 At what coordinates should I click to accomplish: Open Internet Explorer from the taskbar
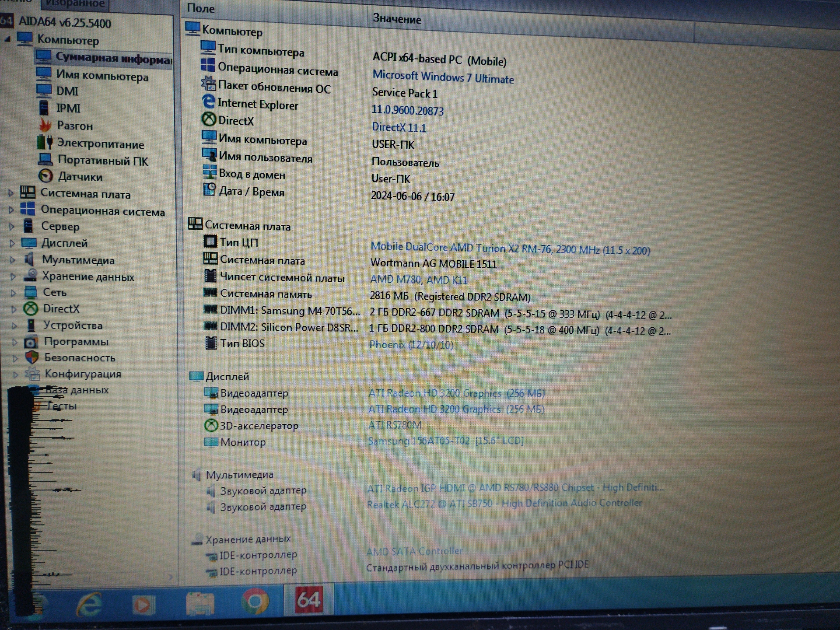click(x=89, y=605)
